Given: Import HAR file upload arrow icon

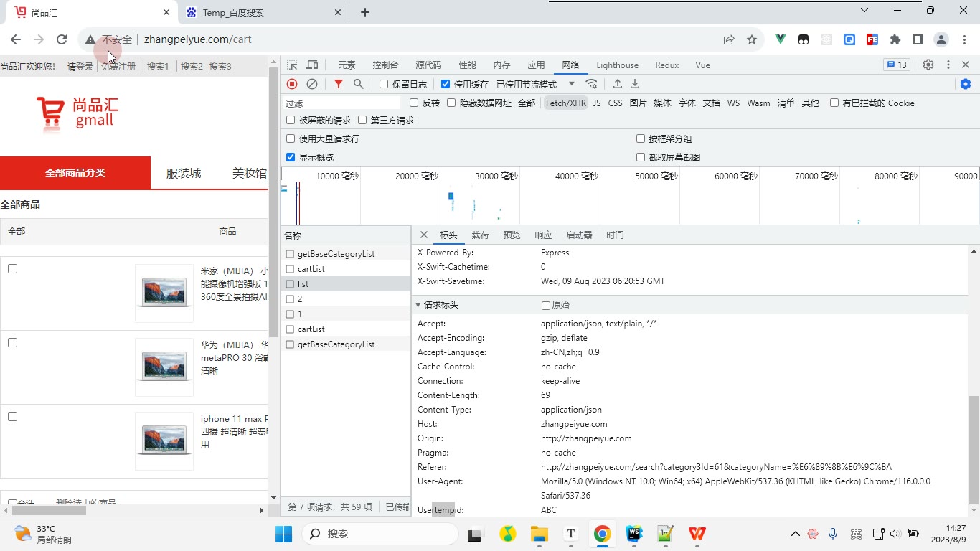Looking at the screenshot, I should tap(617, 84).
